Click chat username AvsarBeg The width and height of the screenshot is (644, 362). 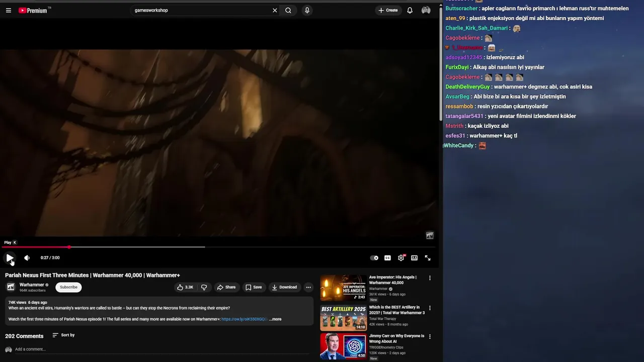(x=457, y=97)
